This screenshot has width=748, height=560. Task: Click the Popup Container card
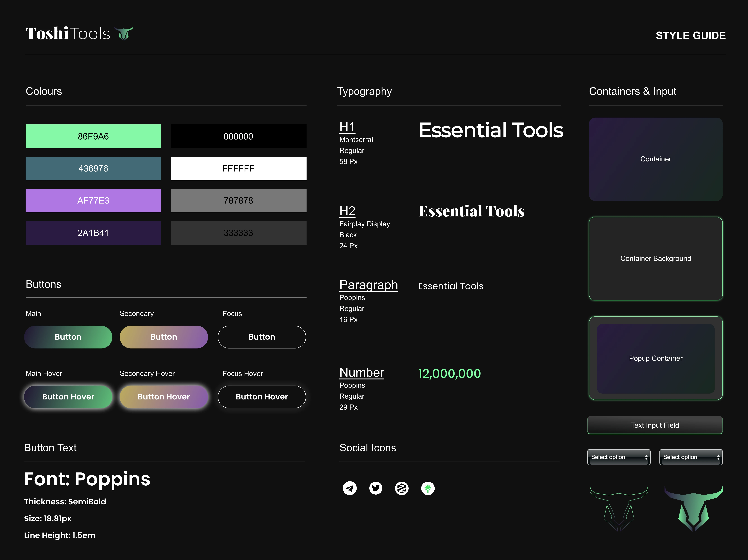tap(656, 358)
